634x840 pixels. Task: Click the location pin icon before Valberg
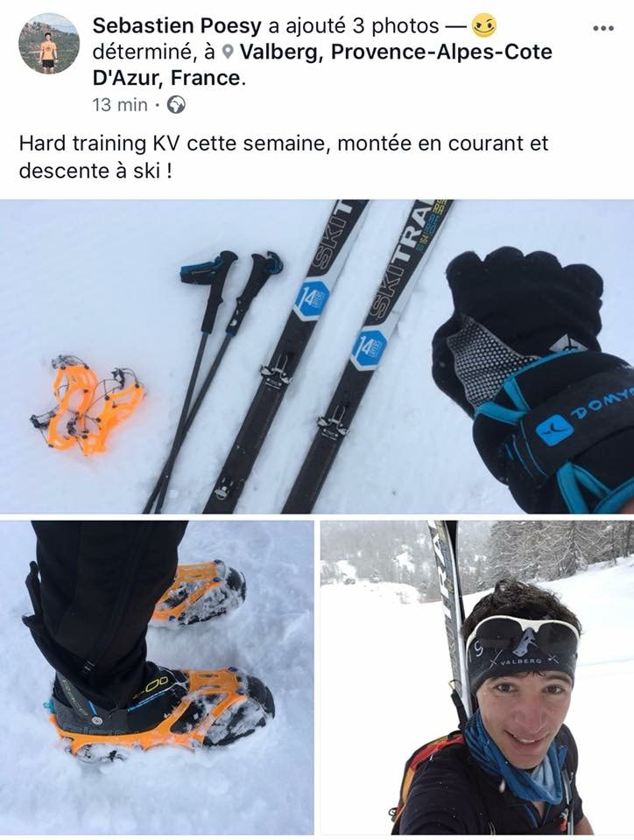228,52
